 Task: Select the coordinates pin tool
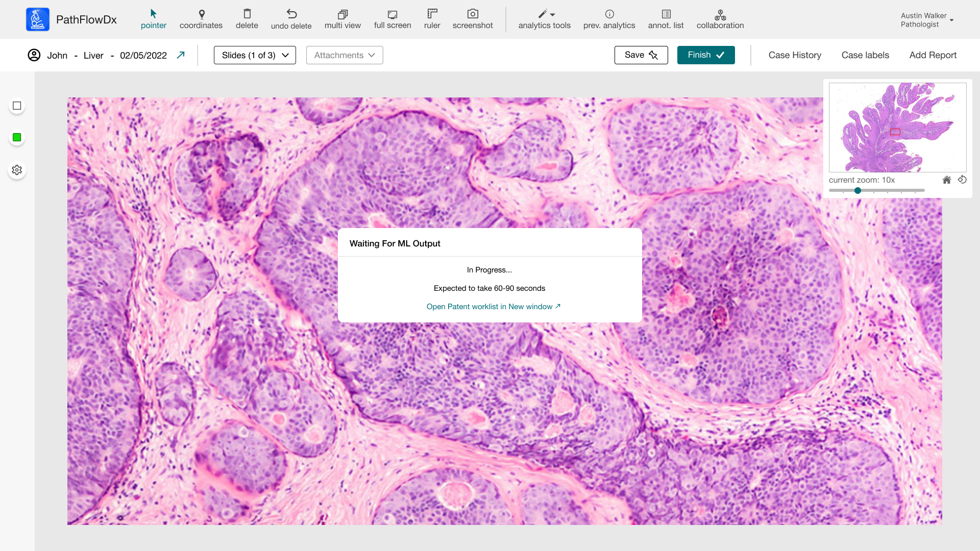[201, 19]
